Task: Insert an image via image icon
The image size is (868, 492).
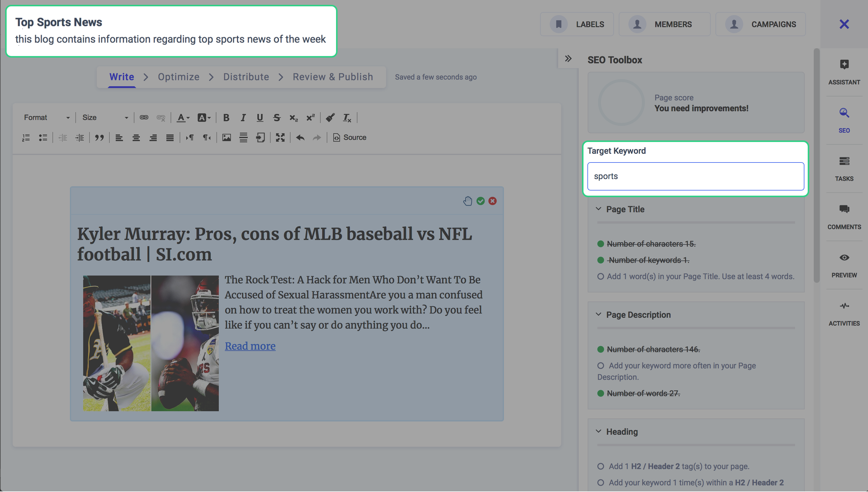Action: (227, 137)
